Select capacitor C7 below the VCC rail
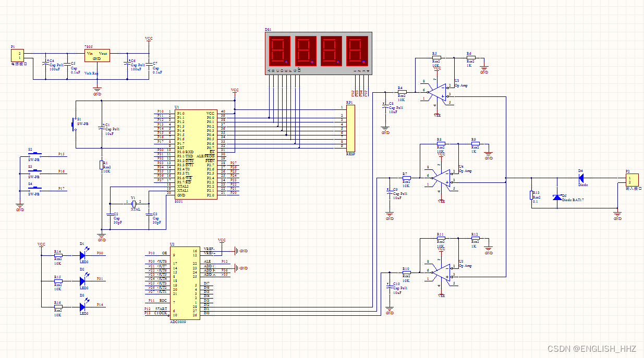This screenshot has width=644, height=358. [149, 64]
